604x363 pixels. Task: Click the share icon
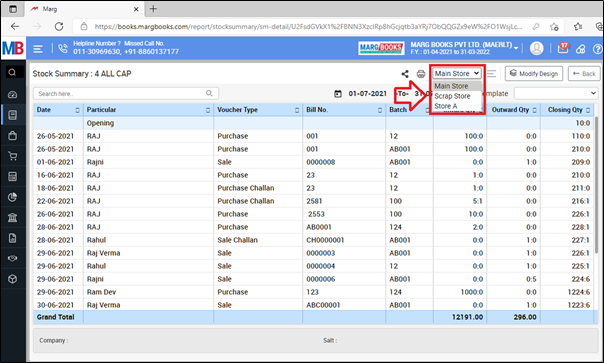(405, 74)
